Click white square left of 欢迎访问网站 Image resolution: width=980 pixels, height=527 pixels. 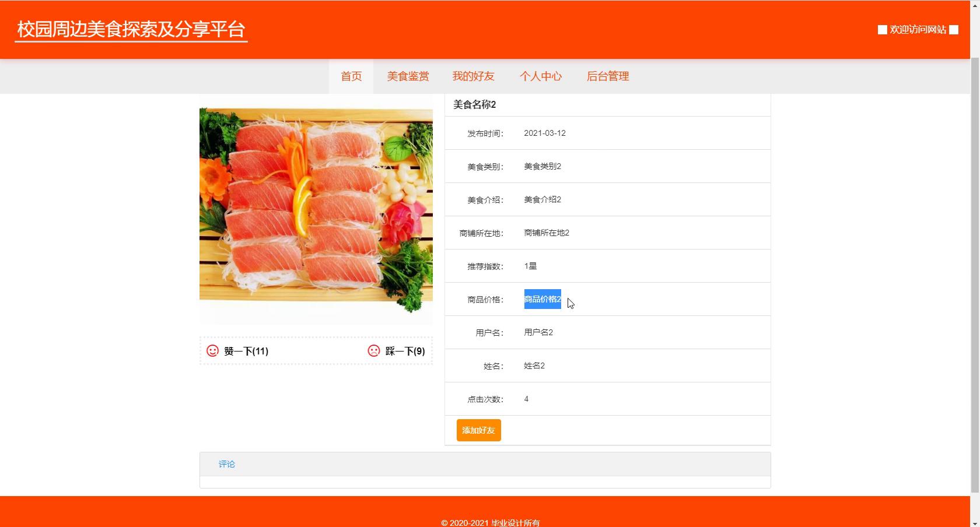(882, 30)
